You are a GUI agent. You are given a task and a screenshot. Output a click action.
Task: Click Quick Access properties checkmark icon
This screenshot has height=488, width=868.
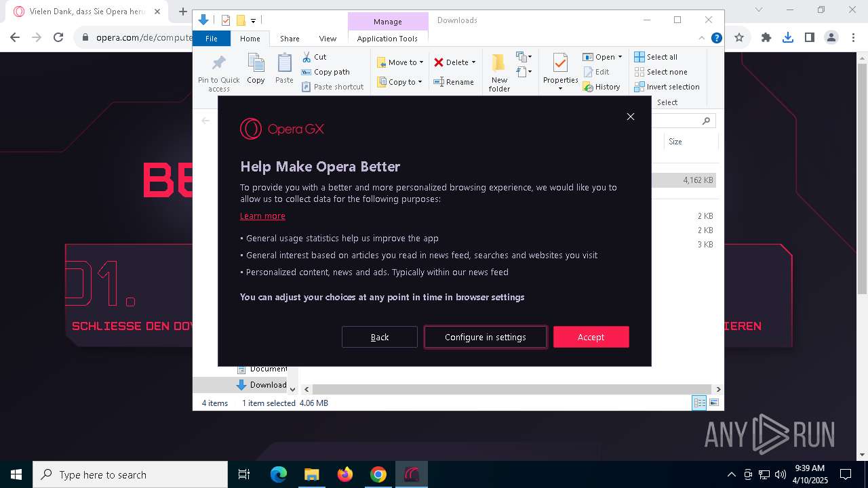click(226, 20)
